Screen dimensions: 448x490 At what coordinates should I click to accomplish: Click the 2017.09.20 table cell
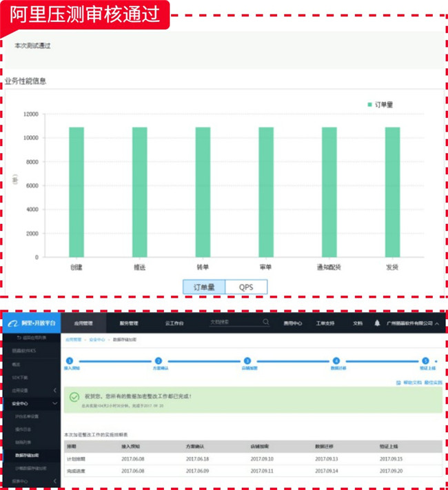pos(391,471)
